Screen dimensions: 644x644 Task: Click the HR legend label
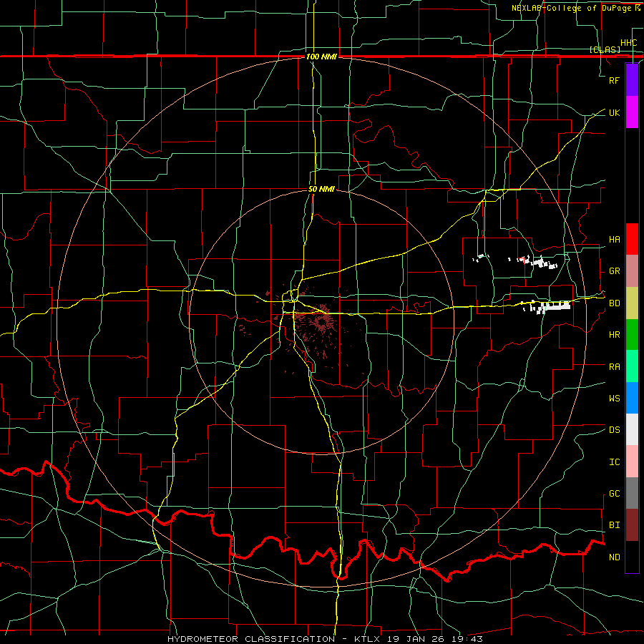pos(614,335)
